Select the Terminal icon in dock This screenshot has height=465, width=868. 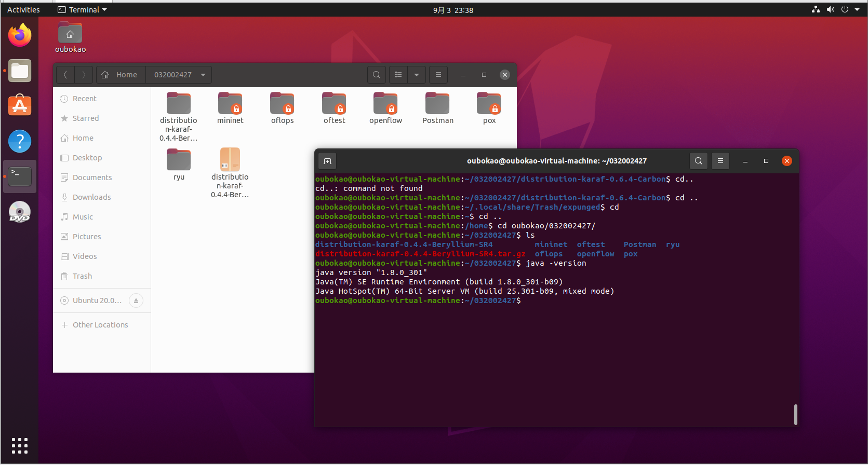coord(20,176)
